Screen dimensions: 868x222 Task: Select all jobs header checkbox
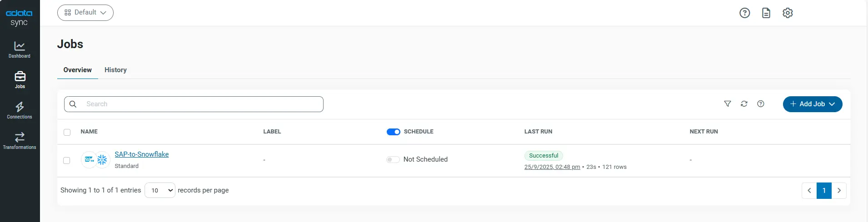[67, 132]
